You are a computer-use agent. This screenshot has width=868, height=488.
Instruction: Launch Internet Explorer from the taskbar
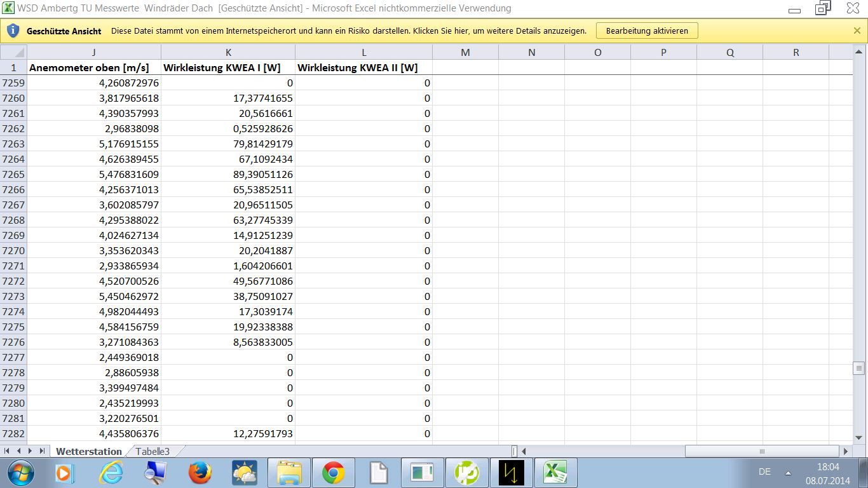pyautogui.click(x=111, y=473)
